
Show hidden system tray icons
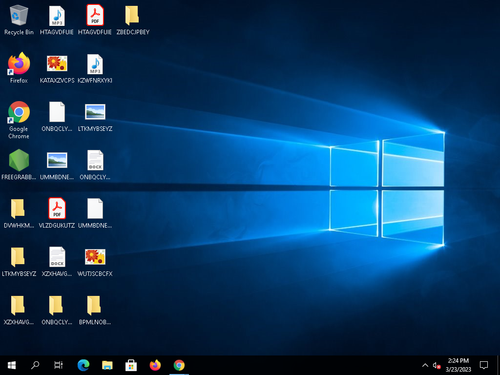coord(425,365)
